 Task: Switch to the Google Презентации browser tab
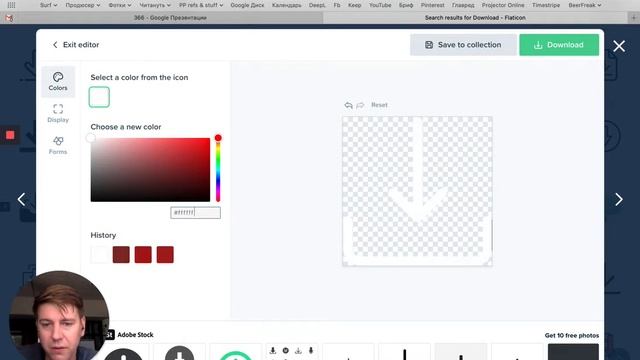[x=170, y=18]
